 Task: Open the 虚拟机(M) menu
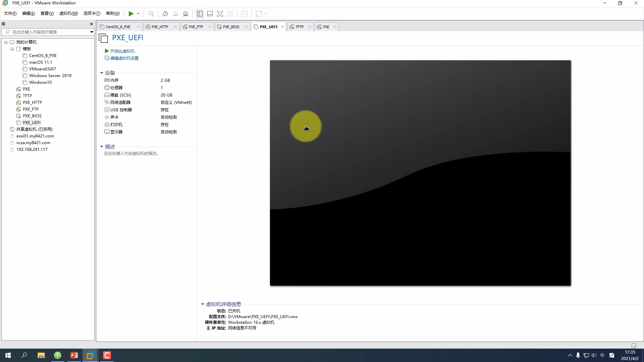(68, 13)
